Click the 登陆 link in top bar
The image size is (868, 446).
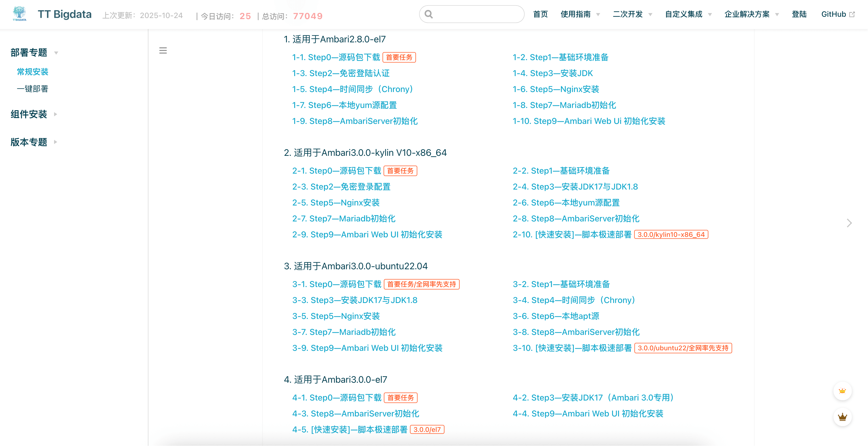pyautogui.click(x=799, y=14)
